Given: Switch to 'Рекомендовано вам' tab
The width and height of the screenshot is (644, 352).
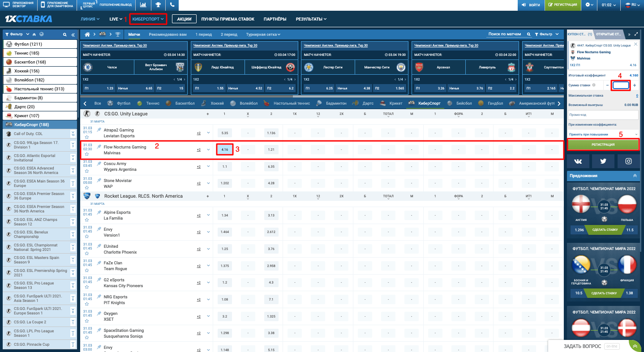Looking at the screenshot, I should point(168,34).
